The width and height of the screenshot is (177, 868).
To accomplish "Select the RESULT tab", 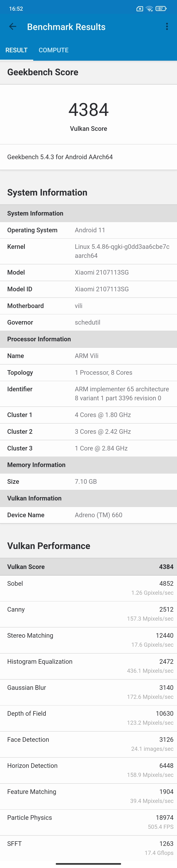I will point(17,50).
